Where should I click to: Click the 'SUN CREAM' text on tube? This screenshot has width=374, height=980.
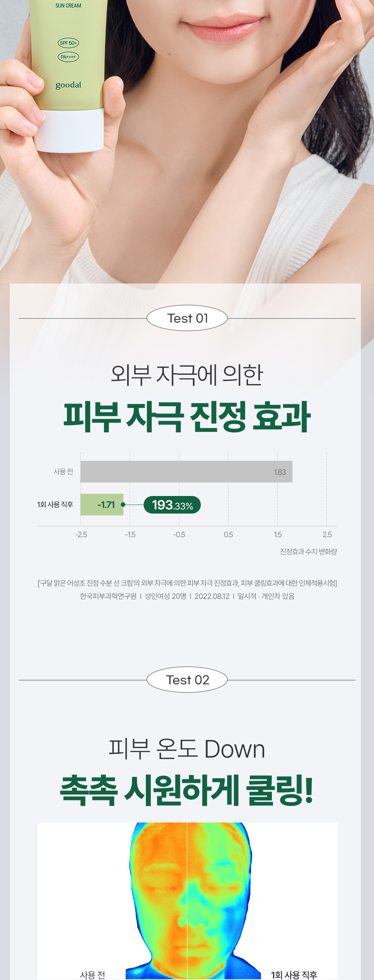point(68,6)
